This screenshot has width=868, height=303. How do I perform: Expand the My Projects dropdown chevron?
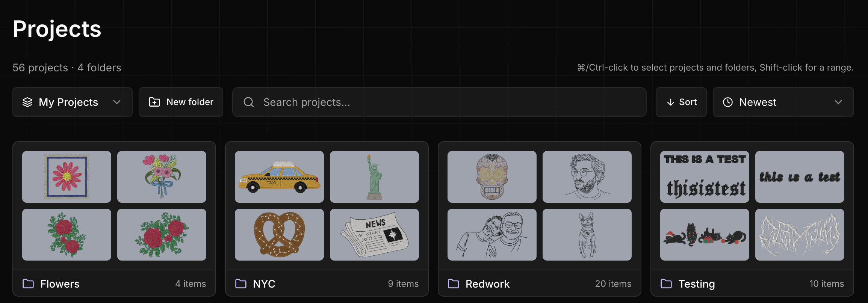coord(117,102)
